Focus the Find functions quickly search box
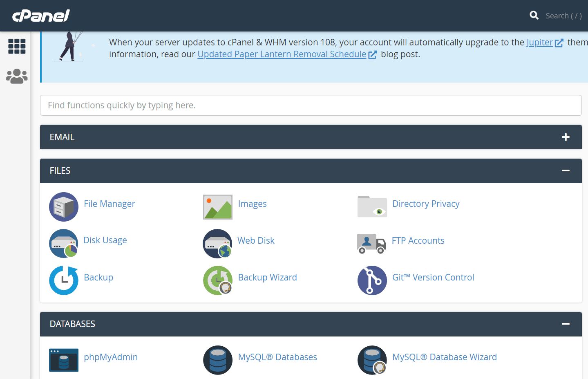Screen dimensions: 588x379 point(311,105)
